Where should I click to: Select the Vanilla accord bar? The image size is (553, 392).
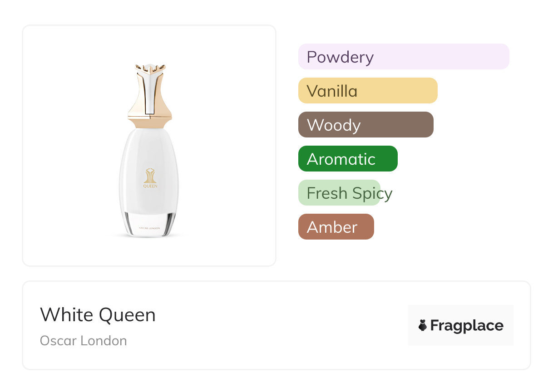point(367,91)
